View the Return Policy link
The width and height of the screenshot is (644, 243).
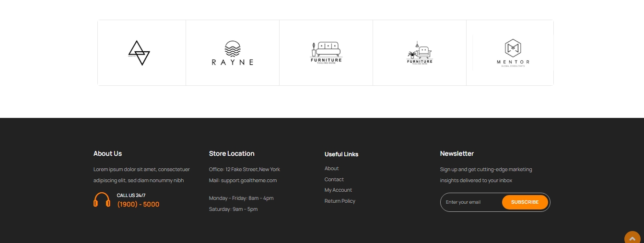click(x=340, y=201)
